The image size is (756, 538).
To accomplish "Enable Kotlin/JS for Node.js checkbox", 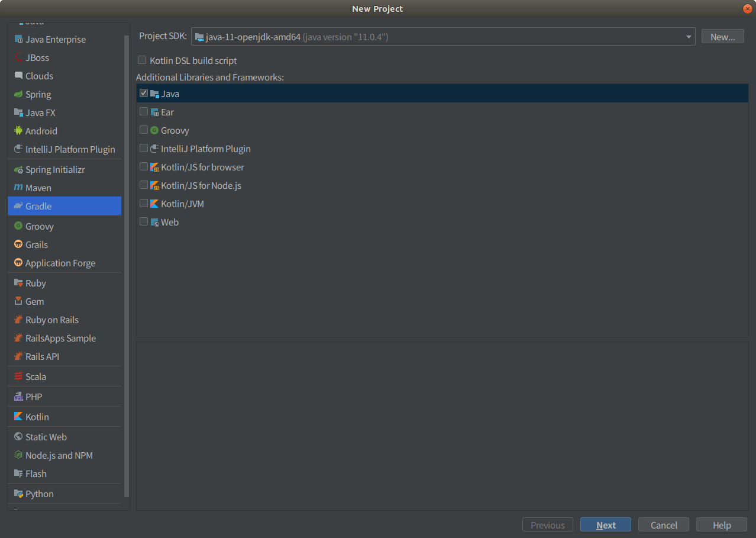I will click(x=144, y=185).
